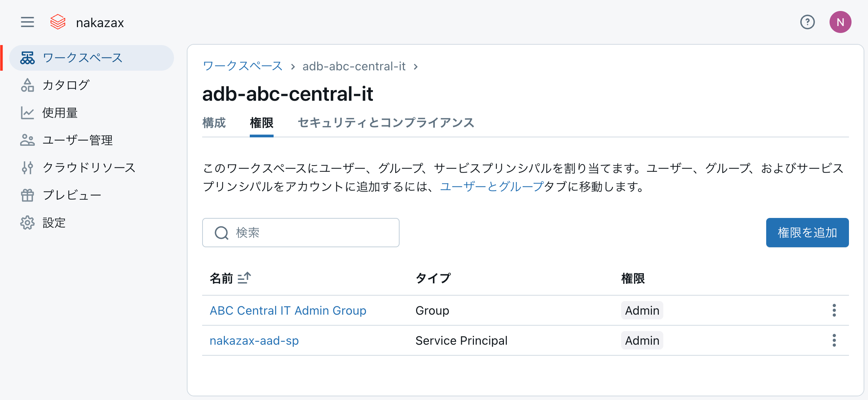868x400 pixels.
Task: Open the help question mark icon
Action: click(x=807, y=22)
